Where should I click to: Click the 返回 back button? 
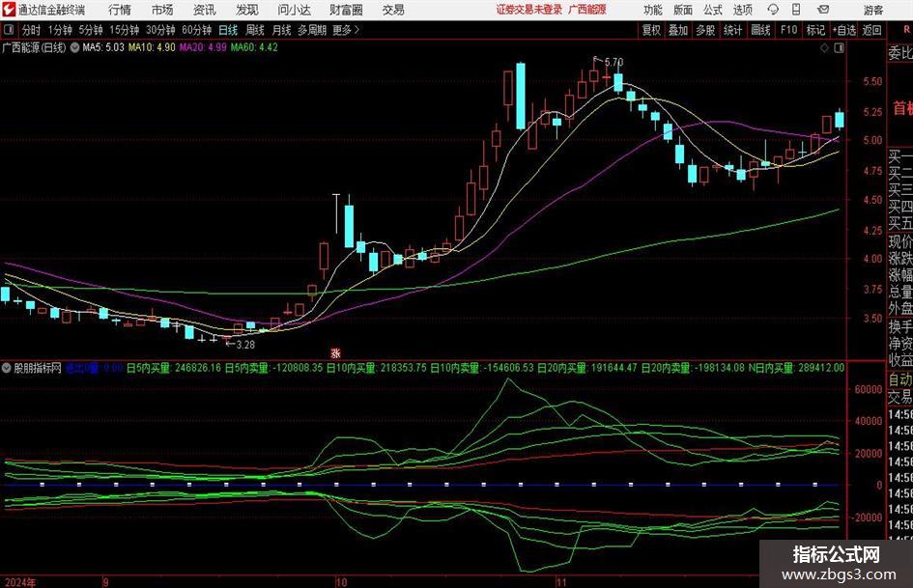[x=871, y=30]
